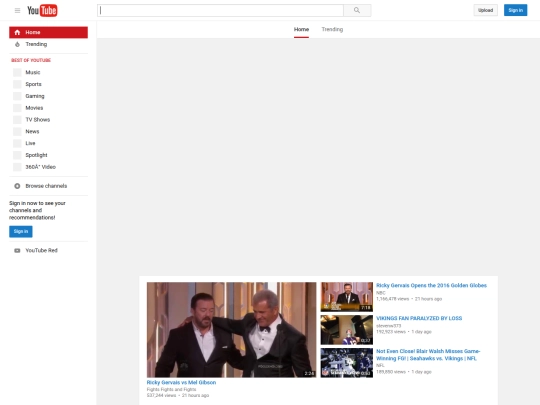Select the Home tab in header

coord(301,30)
